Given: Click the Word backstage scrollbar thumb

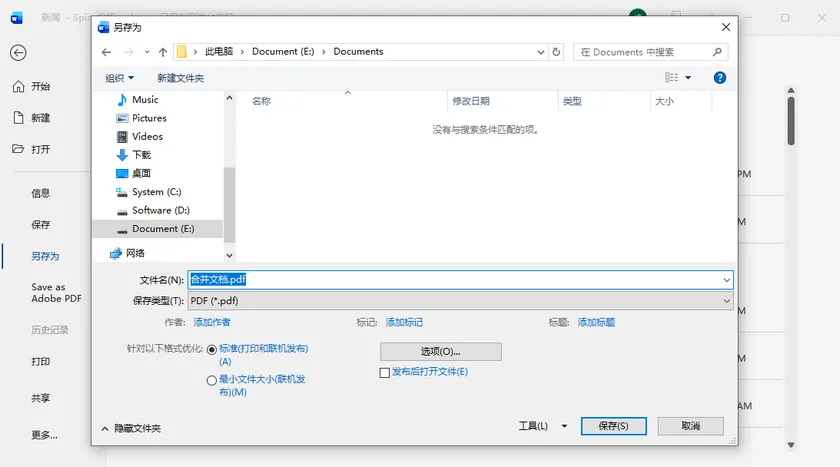Looking at the screenshot, I should [791, 120].
